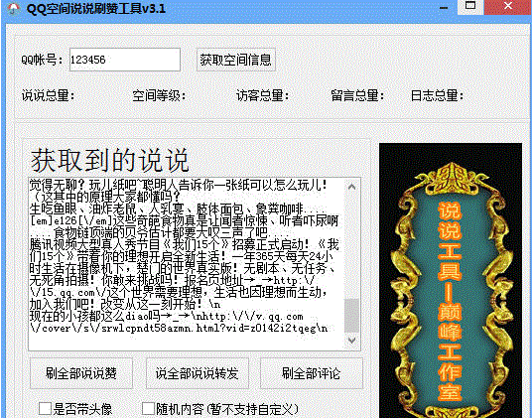The height and width of the screenshot is (418, 532).
Task: Click the 获取空间信息 button
Action: (x=236, y=60)
